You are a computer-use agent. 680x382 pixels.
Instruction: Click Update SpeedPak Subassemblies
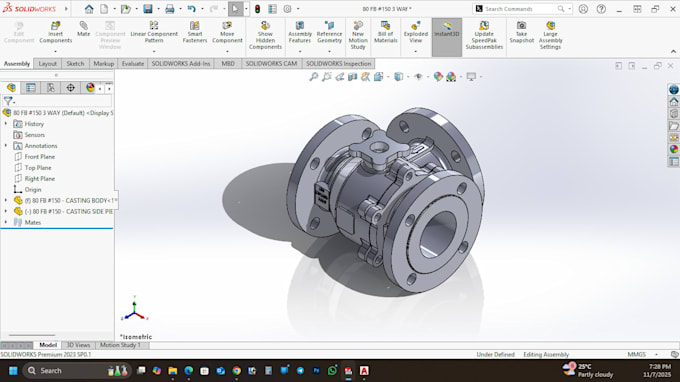coord(484,36)
